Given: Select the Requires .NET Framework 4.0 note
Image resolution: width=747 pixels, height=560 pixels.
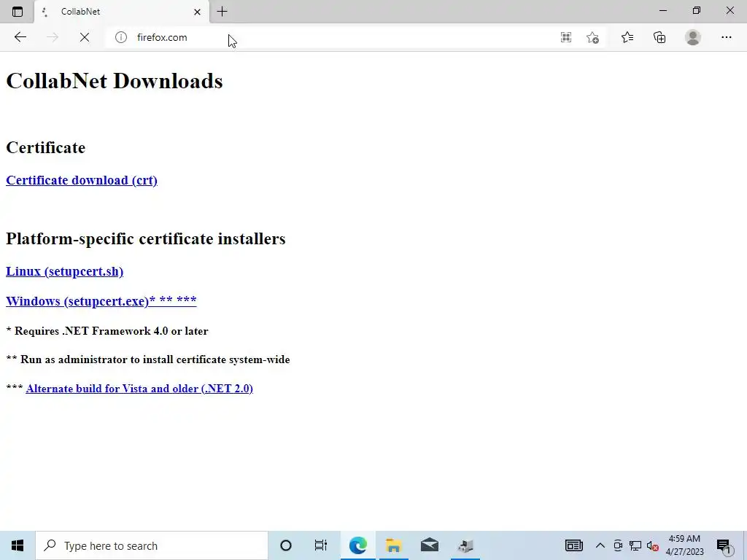Looking at the screenshot, I should [107, 331].
